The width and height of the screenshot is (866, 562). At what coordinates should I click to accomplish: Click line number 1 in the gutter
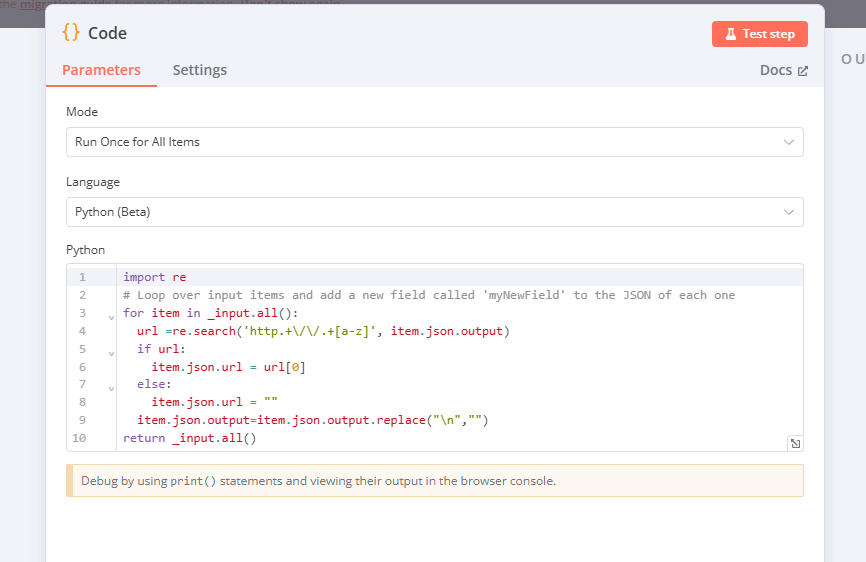[x=82, y=277]
